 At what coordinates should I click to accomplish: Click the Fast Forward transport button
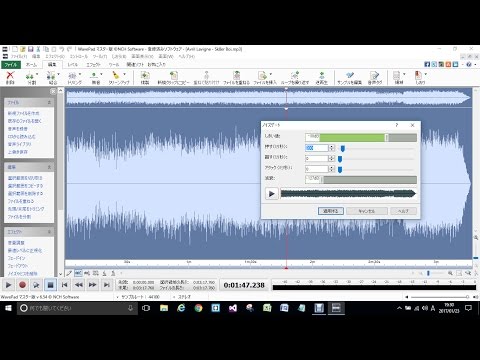92,285
